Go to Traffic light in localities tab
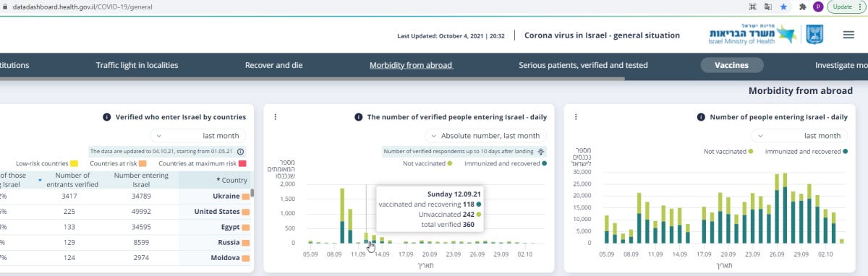868x276 pixels. pos(137,65)
